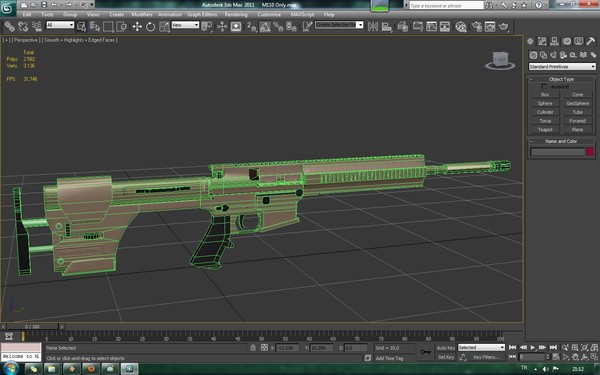Click the object name input field
Image resolution: width=600 pixels, height=375 pixels.
point(558,152)
